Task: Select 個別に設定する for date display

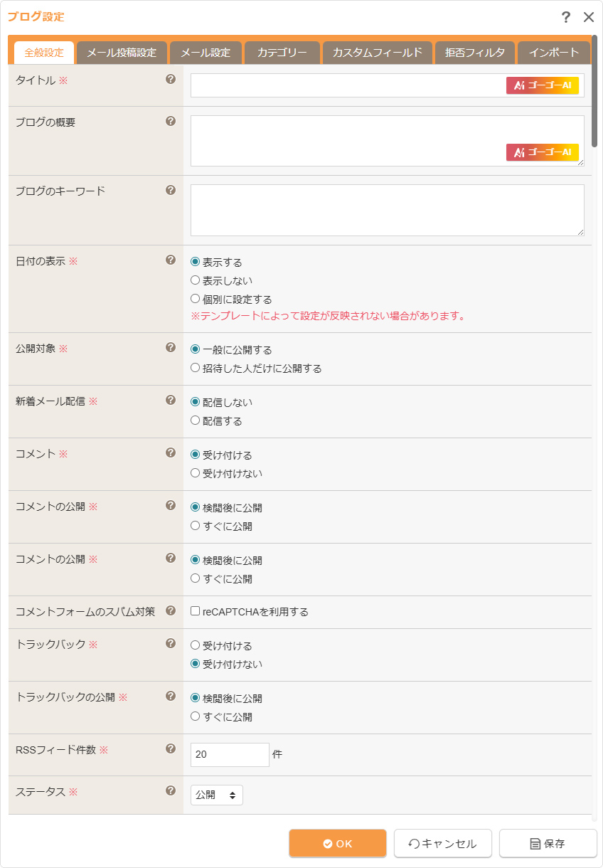Action: [x=196, y=300]
